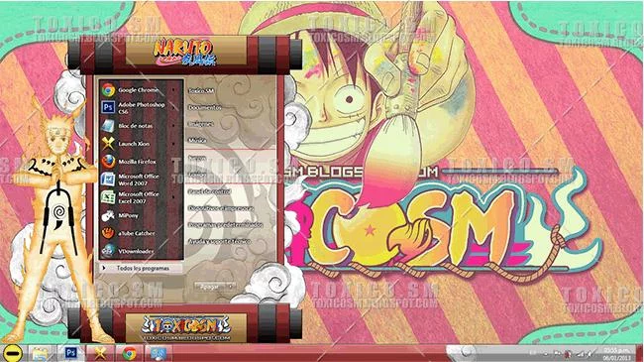644x362 pixels.
Task: Click the yellow Start button on taskbar
Action: tap(12, 353)
